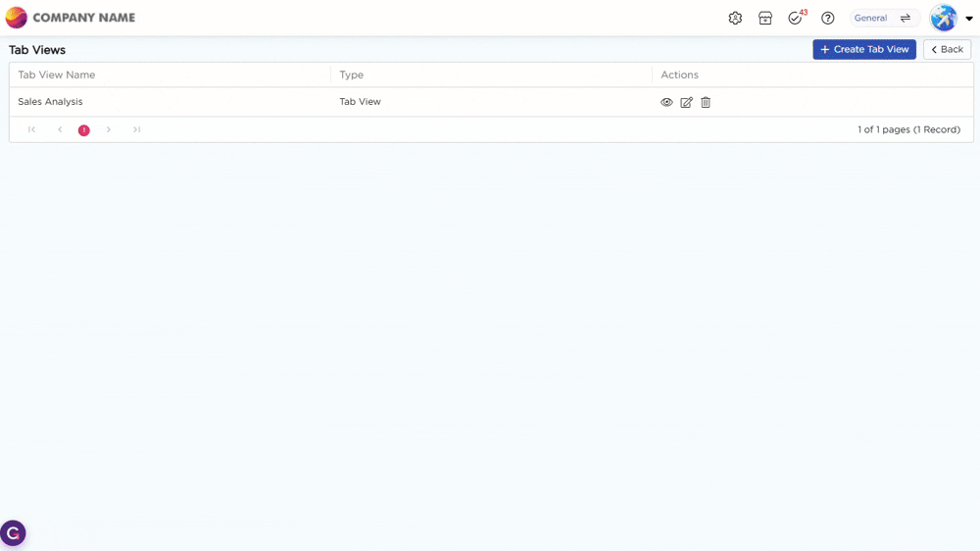
Task: Select the Sales Analysis row name
Action: tap(50, 102)
